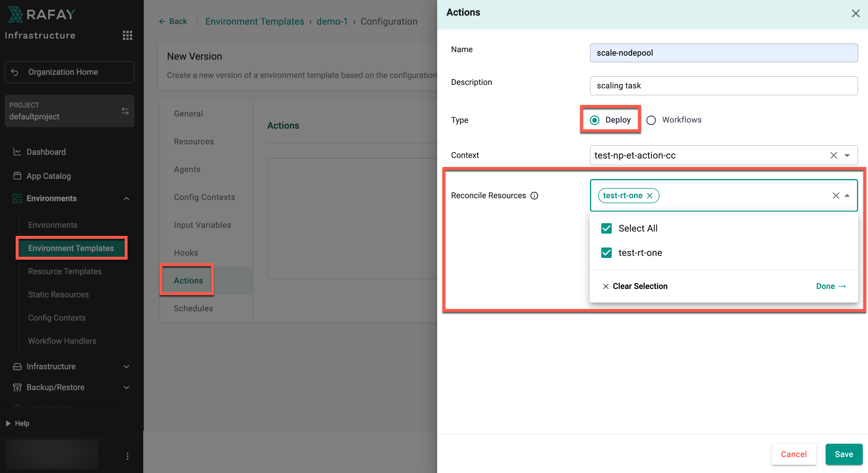
Task: Clear all Reconcile Resources selections
Action: tap(836, 196)
